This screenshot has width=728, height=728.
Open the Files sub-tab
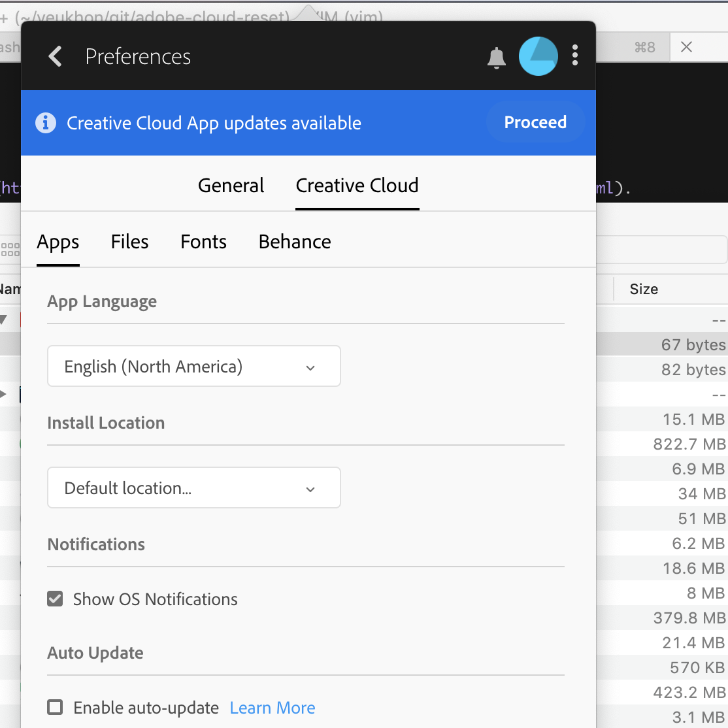pyautogui.click(x=129, y=242)
